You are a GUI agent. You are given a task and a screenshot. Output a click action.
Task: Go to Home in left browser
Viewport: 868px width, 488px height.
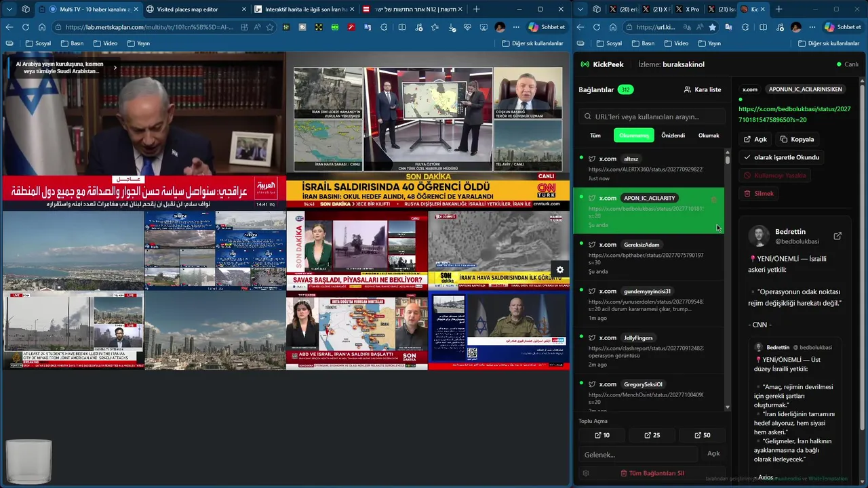[x=42, y=27]
